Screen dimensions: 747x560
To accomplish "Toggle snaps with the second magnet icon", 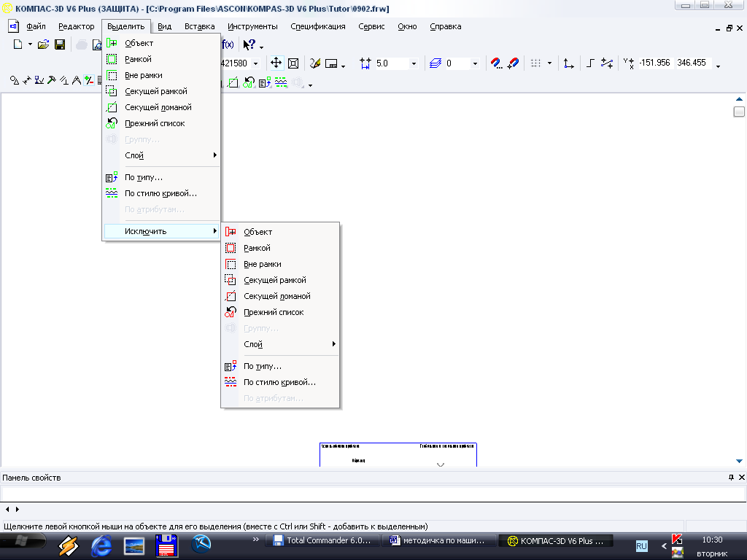I will (x=513, y=63).
